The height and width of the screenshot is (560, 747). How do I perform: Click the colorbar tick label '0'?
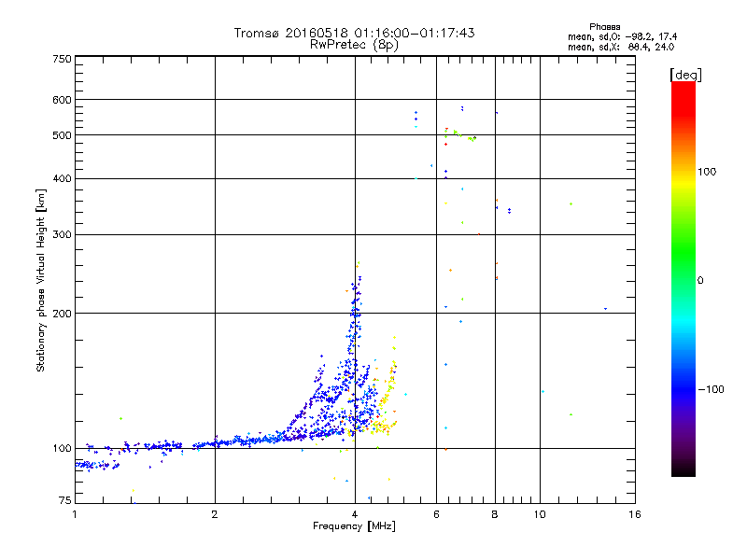click(x=700, y=281)
